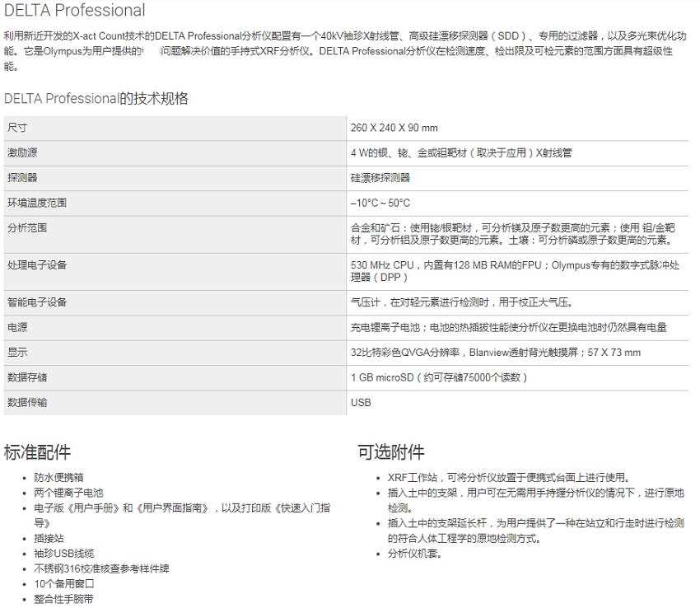The image size is (700, 608).
Task: Click the 标准配件 heading
Action: click(x=37, y=451)
